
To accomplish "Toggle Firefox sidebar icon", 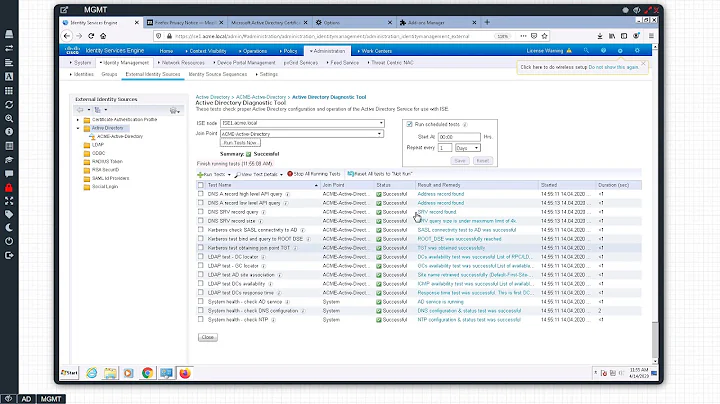I will [x=624, y=36].
